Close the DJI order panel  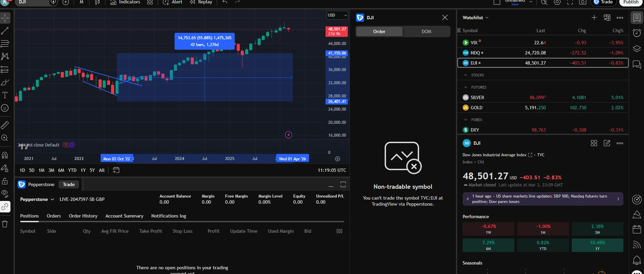point(445,18)
